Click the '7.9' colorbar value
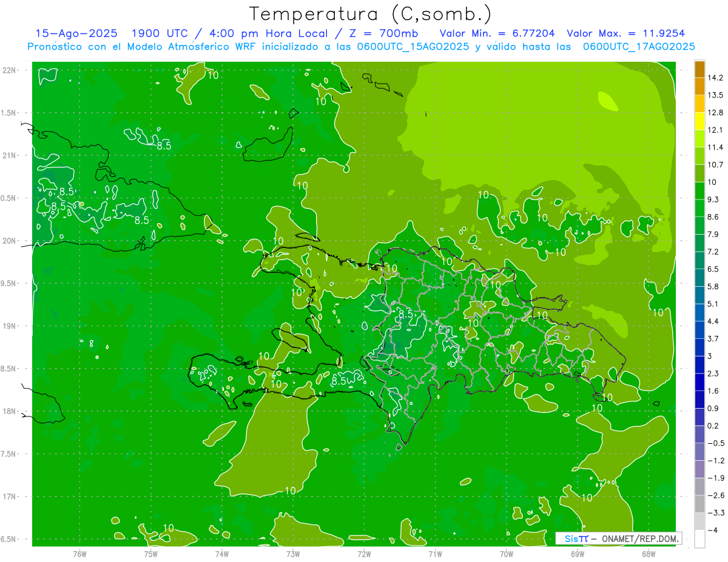This screenshot has width=728, height=562. tap(713, 234)
